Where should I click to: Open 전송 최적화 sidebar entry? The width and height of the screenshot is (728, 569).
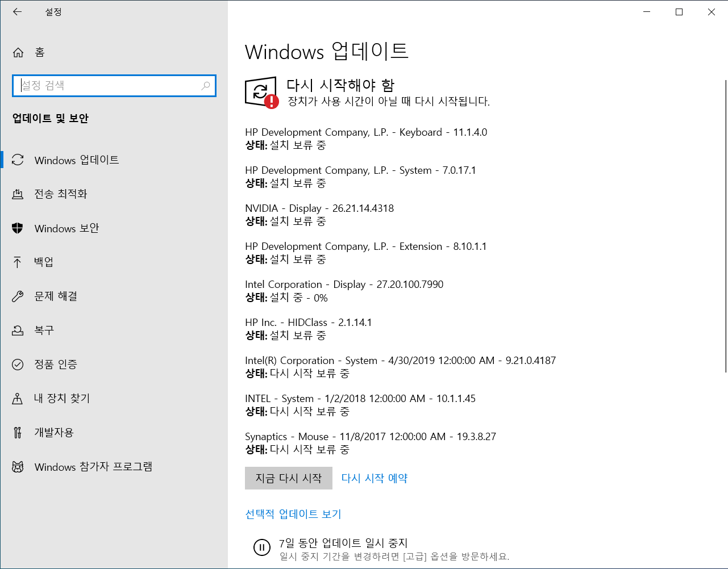[x=114, y=194]
